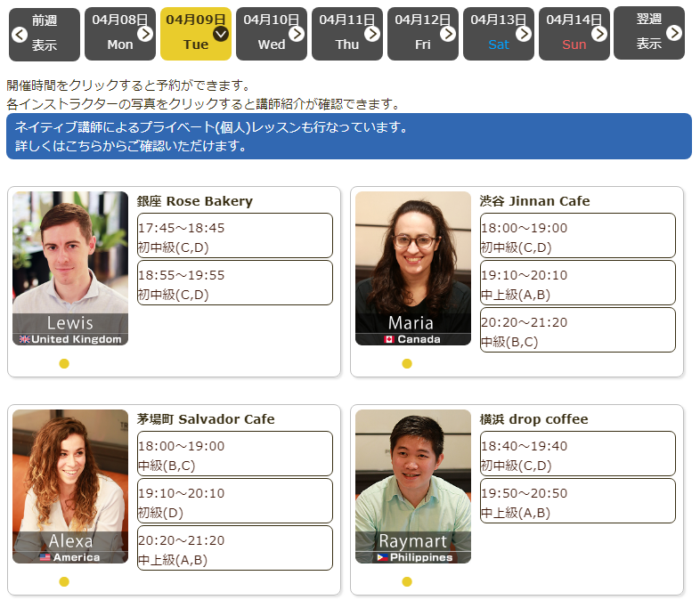Image resolution: width=700 pixels, height=608 pixels.
Task: Click the next week right arrow icon
Action: pyautogui.click(x=674, y=33)
